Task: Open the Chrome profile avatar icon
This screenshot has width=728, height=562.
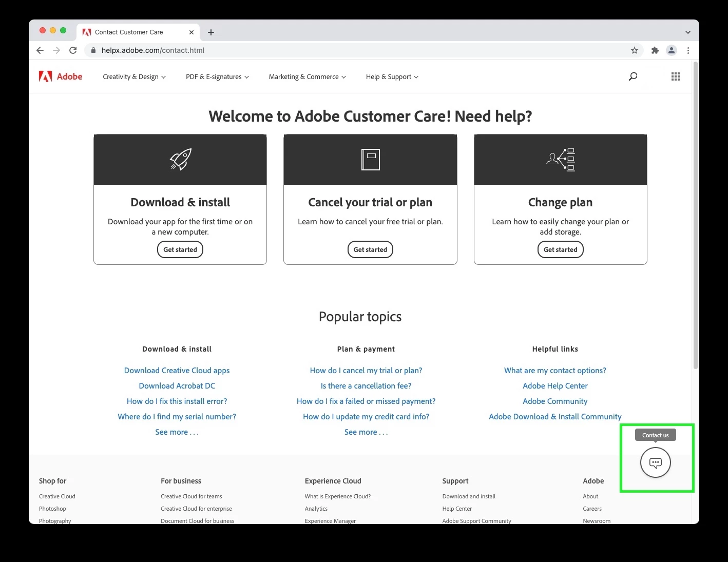Action: (671, 50)
